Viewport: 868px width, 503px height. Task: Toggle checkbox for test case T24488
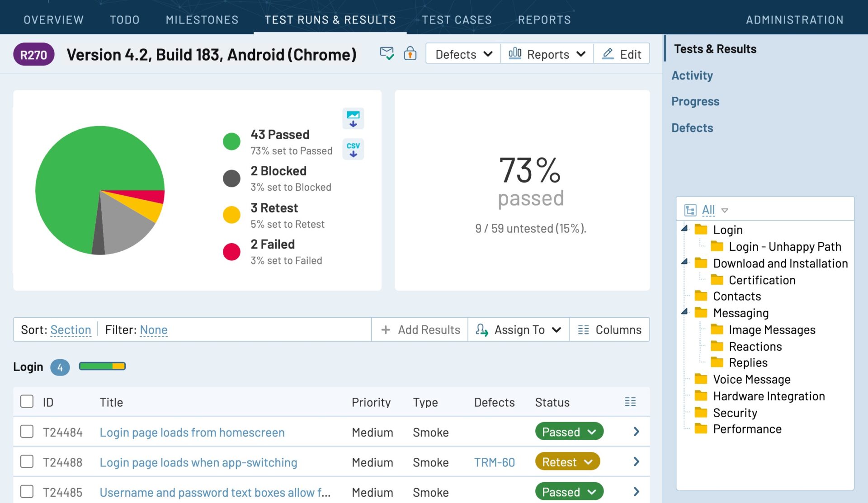[26, 462]
